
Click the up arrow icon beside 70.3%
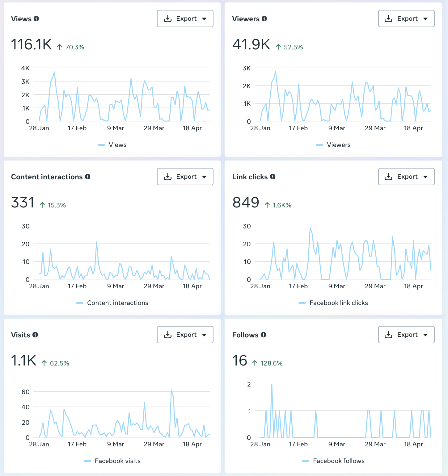(60, 47)
